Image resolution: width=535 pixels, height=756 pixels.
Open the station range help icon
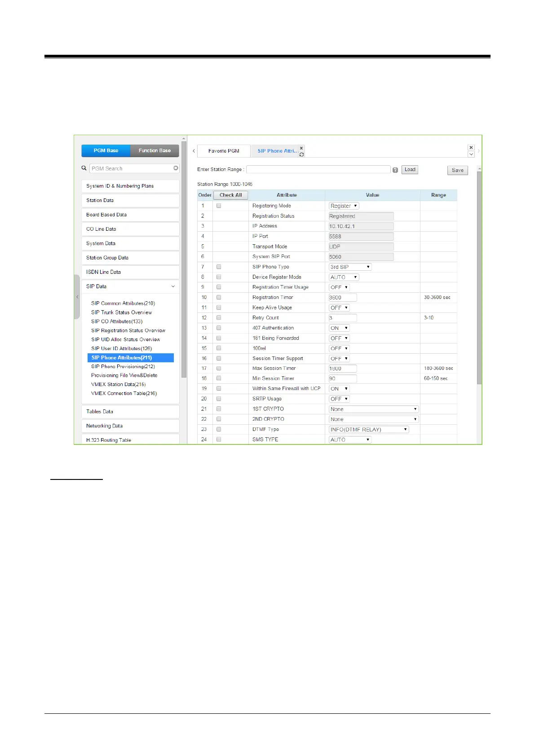coord(395,170)
